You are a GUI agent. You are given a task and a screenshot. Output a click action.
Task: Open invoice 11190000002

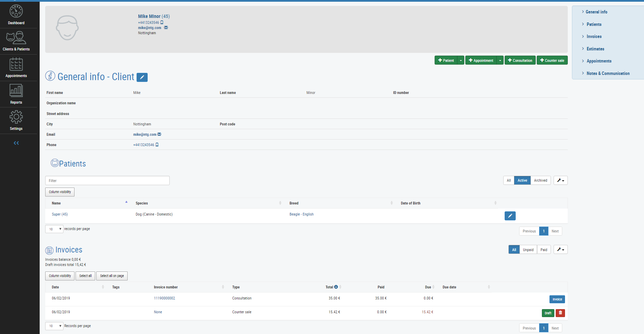(165, 298)
